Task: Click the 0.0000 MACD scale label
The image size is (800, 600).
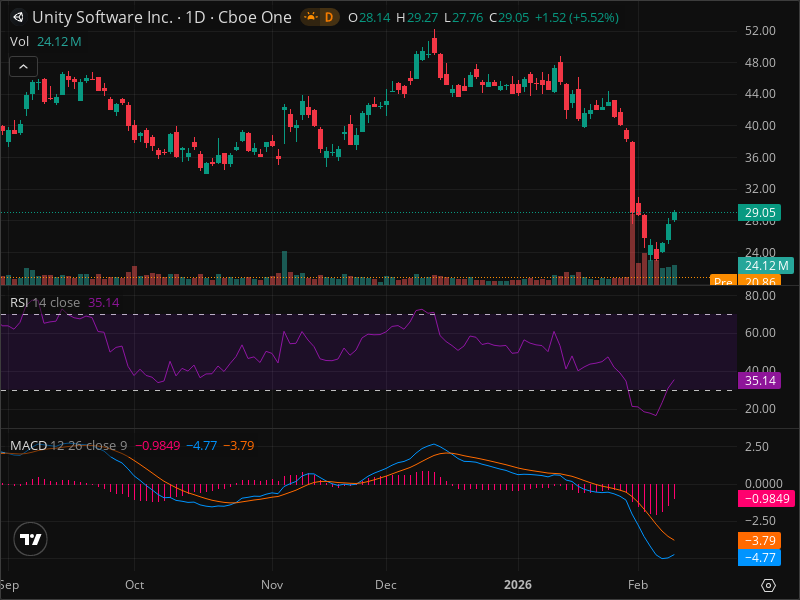Action: 764,484
